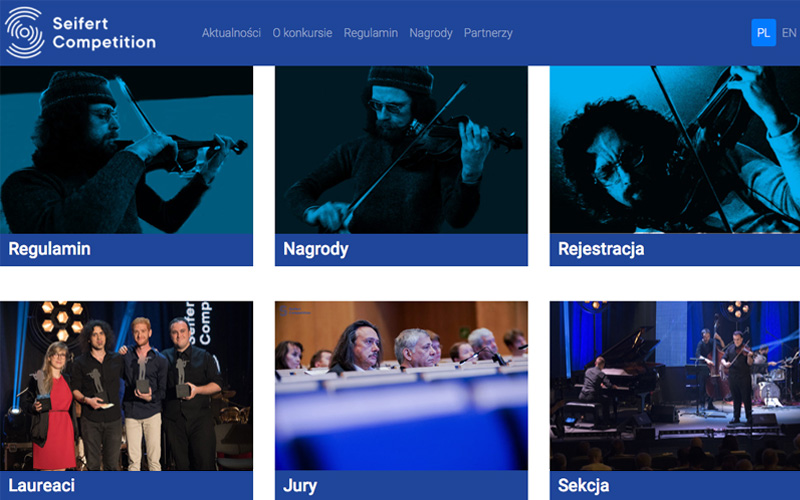The image size is (800, 500).
Task: Select Nagrody in the navigation bar
Action: [x=431, y=33]
